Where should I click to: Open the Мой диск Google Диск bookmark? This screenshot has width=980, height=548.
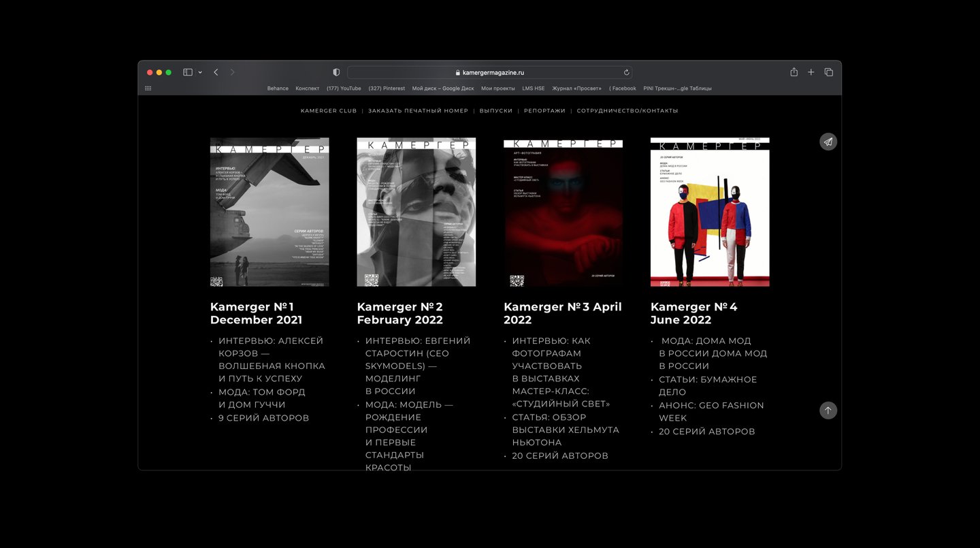(443, 88)
